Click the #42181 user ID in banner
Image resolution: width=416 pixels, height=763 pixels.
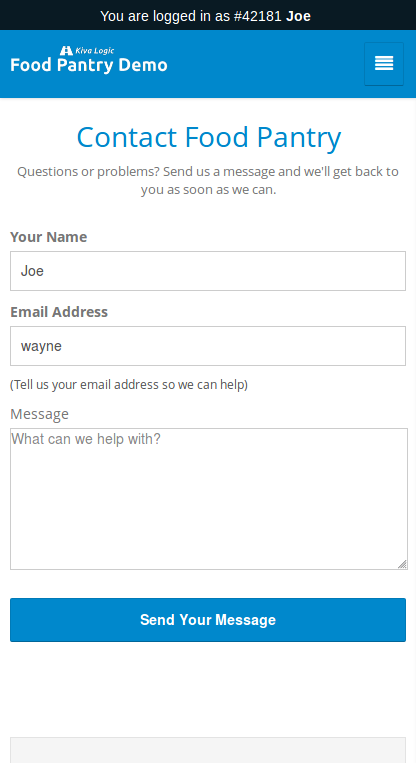coord(257,16)
